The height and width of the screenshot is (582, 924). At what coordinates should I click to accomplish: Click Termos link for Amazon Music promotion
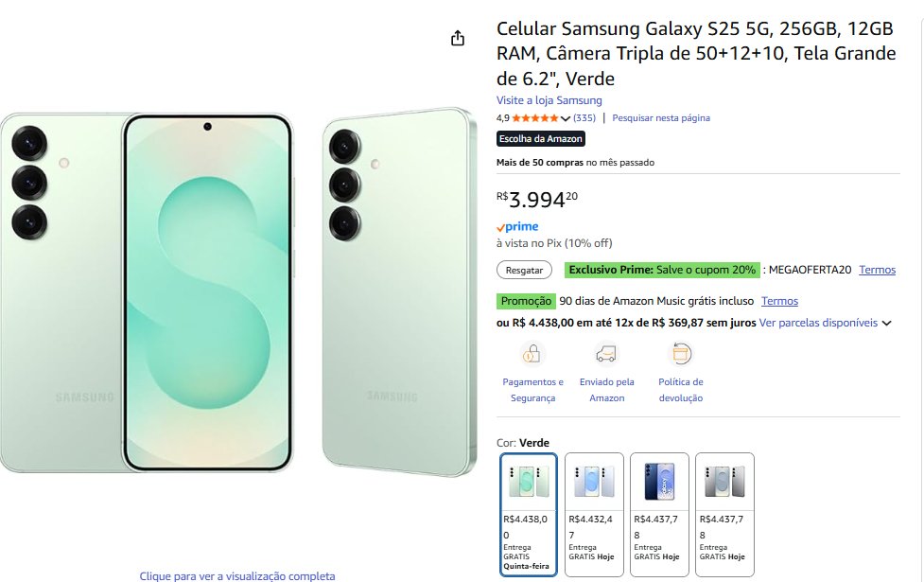[779, 301]
